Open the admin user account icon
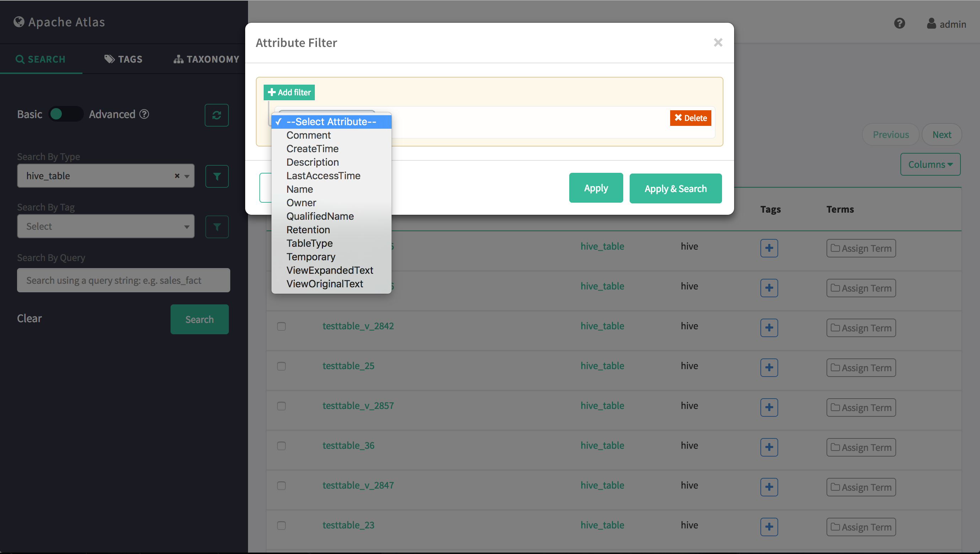Screen dimensions: 980x554 [x=931, y=23]
